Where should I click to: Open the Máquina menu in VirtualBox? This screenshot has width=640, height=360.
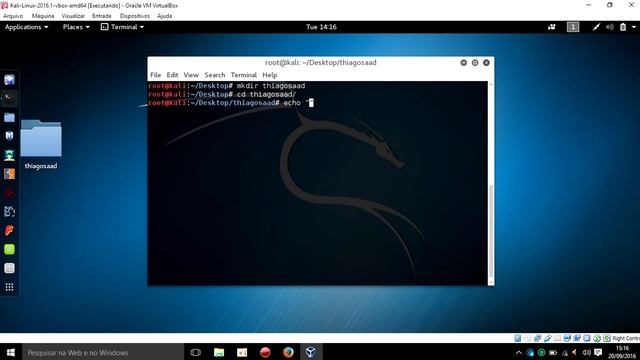[43, 16]
